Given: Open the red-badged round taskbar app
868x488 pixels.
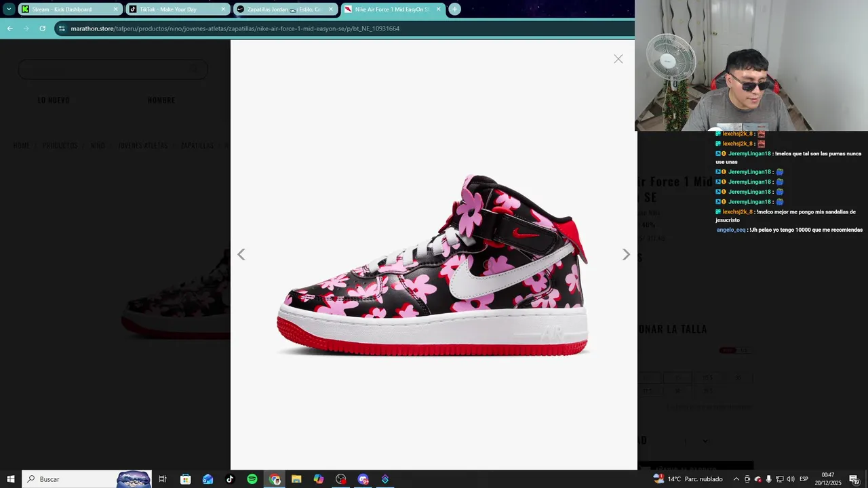Looking at the screenshot, I should tap(341, 479).
